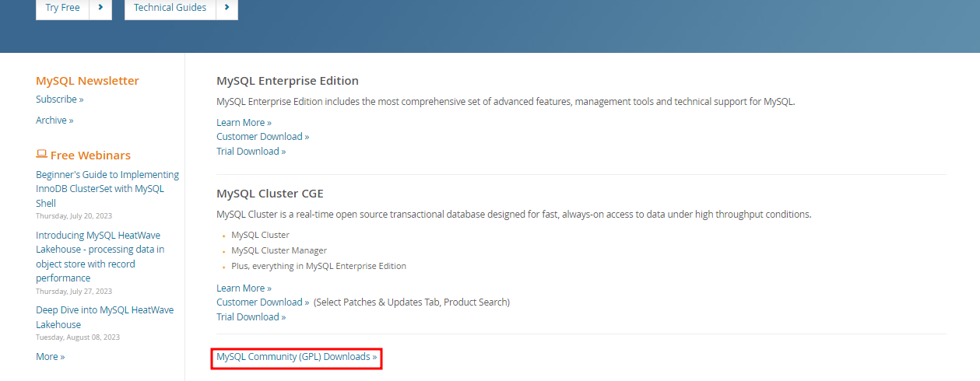Click the date Thursday, July 20, 2023

(x=74, y=216)
